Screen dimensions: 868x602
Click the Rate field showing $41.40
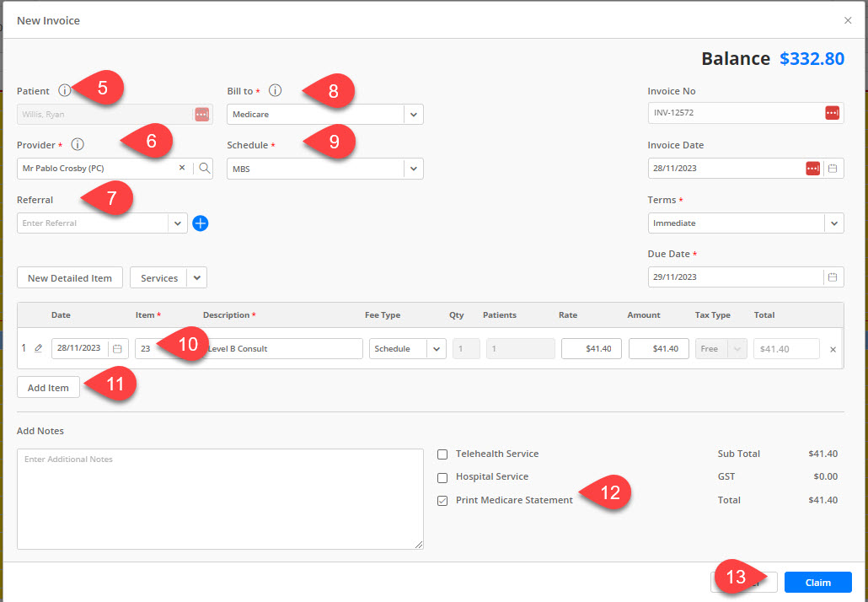[x=592, y=349]
